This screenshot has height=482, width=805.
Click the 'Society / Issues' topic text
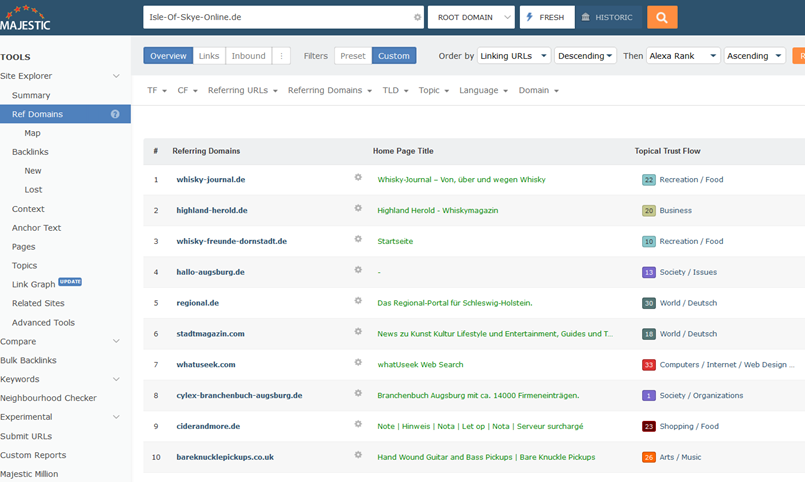(688, 272)
